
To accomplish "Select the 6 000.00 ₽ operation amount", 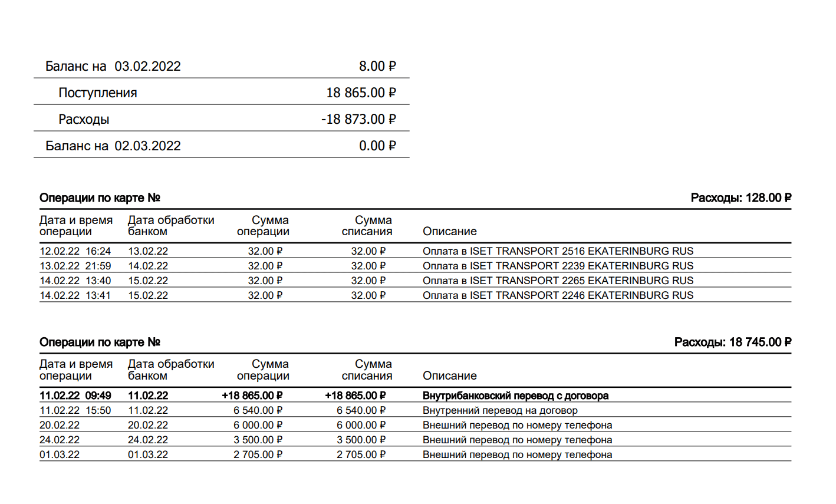I will (x=258, y=425).
